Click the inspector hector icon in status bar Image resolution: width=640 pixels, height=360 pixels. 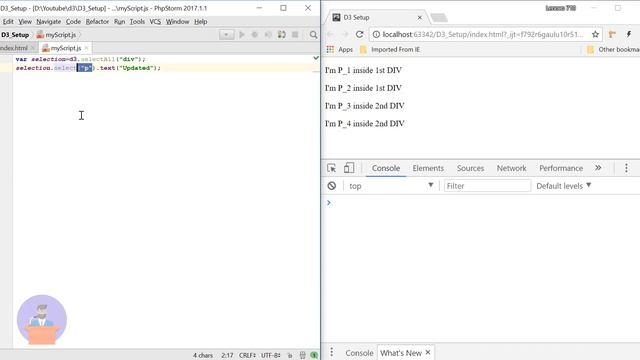coord(302,356)
